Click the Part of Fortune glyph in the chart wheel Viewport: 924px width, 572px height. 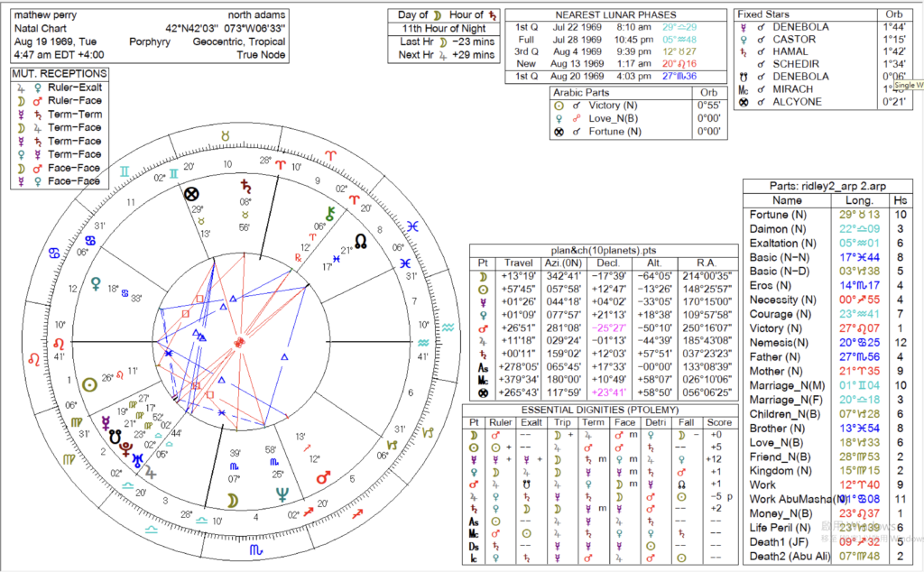(x=191, y=193)
